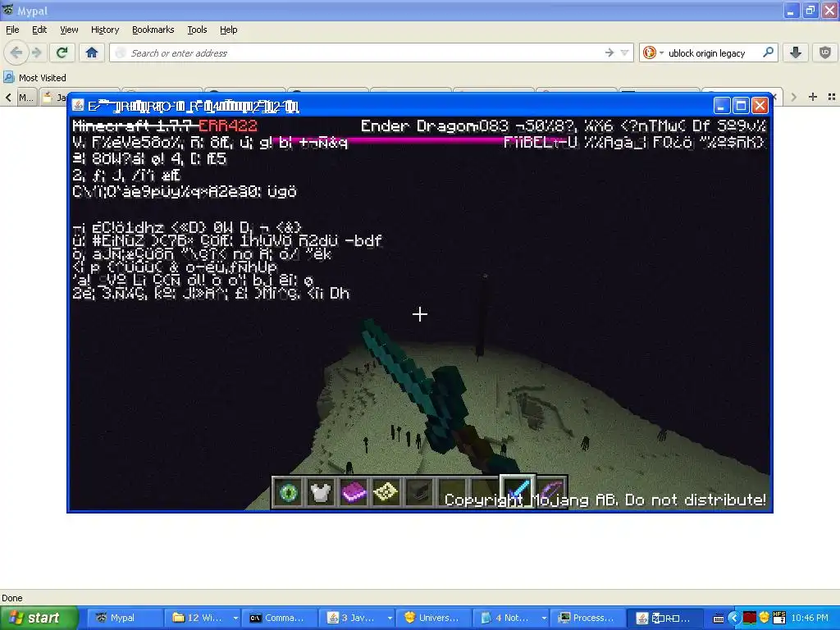Viewport: 840px width, 630px height.
Task: Open the '3 Jav...' taskbar group
Action: 353,618
